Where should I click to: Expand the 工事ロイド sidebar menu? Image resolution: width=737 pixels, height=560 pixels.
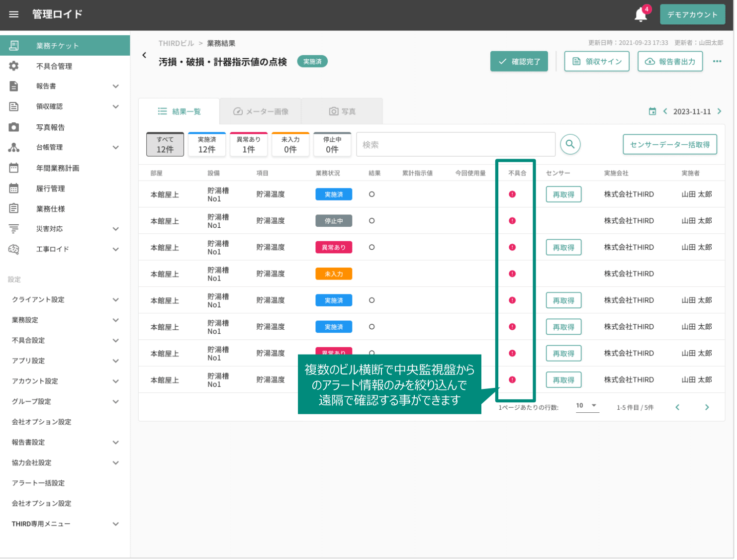116,249
